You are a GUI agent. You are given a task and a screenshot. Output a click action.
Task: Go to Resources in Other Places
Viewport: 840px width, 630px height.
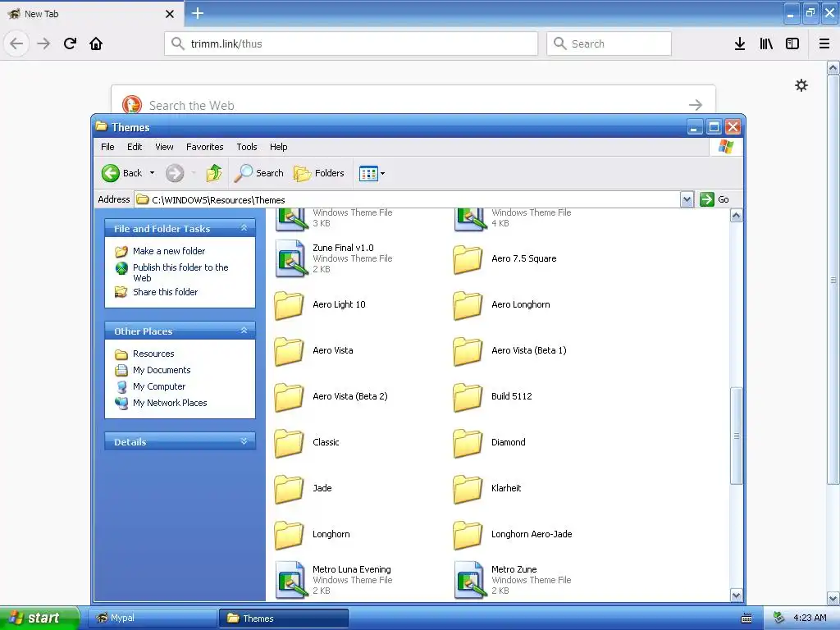pos(153,354)
